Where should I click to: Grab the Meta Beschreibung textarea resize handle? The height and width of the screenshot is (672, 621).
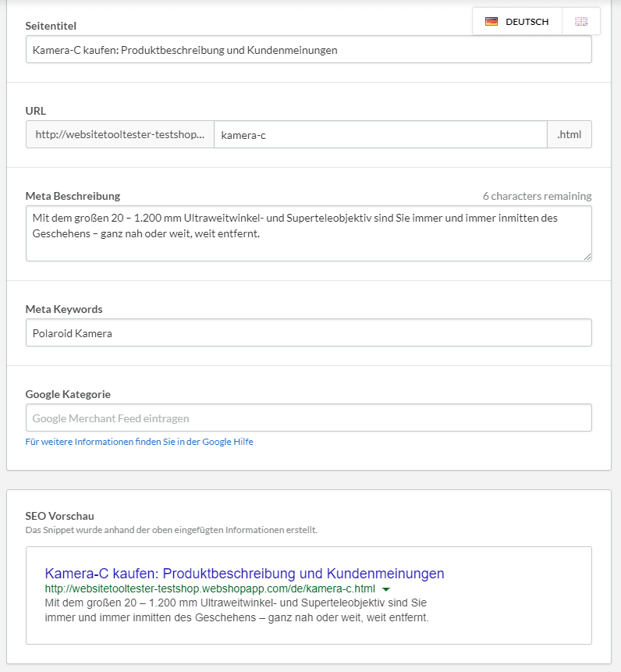[587, 256]
